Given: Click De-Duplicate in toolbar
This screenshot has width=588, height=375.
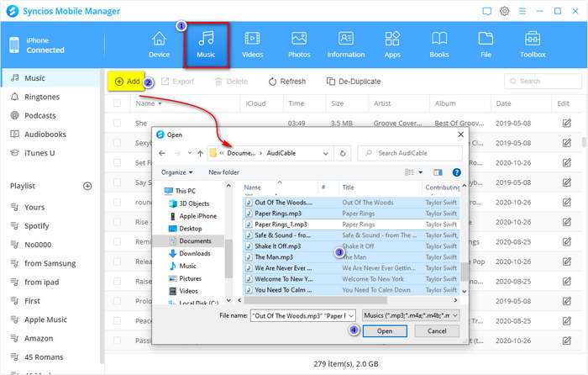Looking at the screenshot, I should coord(354,82).
